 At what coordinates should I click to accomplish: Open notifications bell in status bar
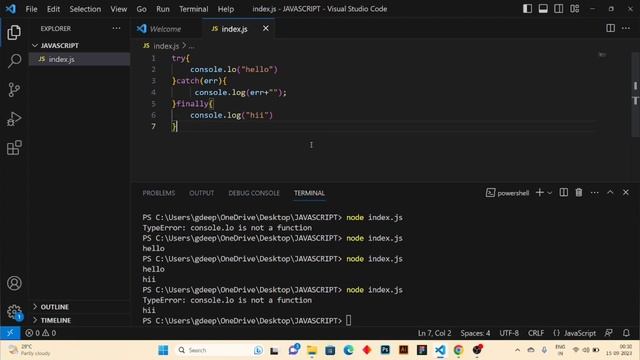[x=626, y=333]
